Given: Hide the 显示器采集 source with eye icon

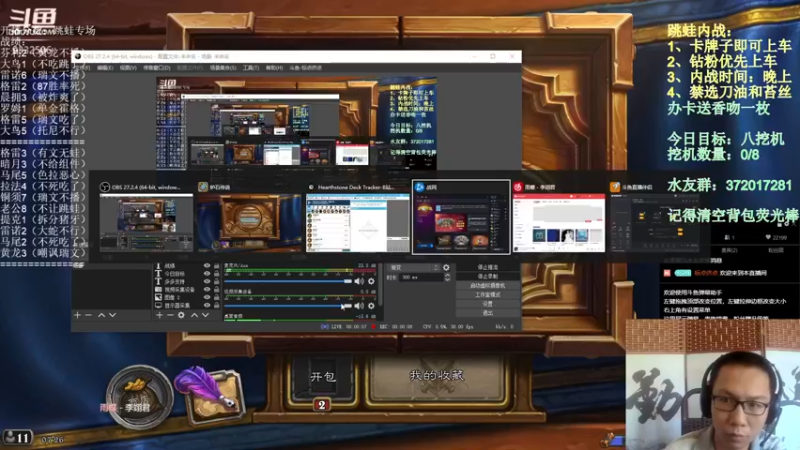Looking at the screenshot, I should pyautogui.click(x=207, y=305).
